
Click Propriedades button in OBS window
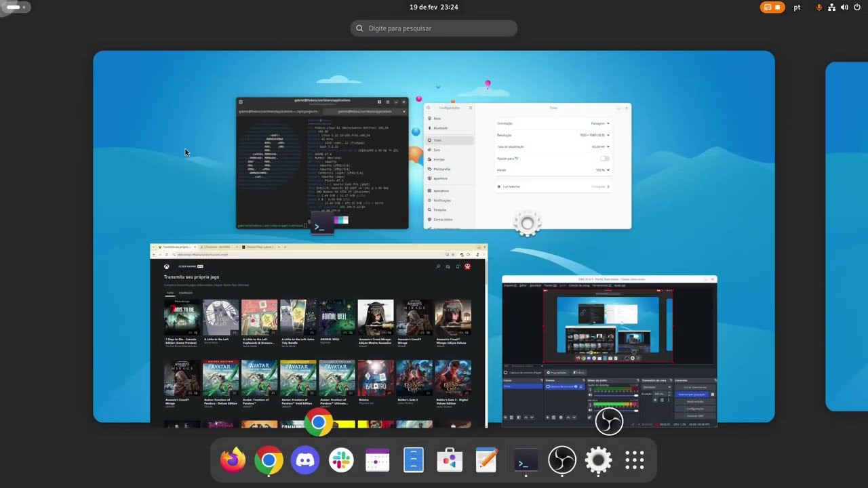coord(557,372)
